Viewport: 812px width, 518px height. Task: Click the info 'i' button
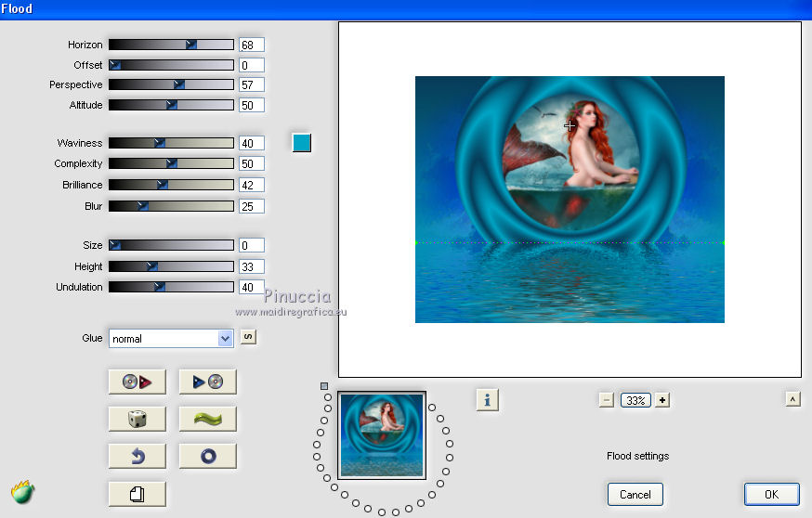point(488,400)
